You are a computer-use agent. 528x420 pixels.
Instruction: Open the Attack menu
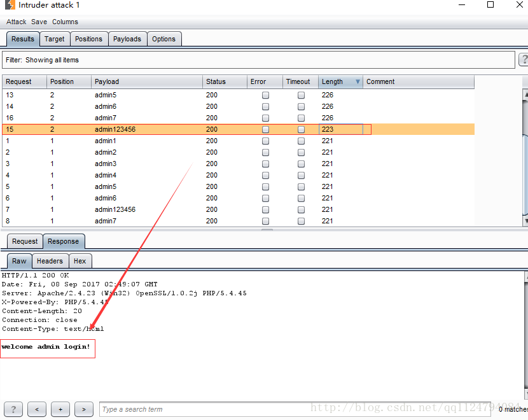coord(16,22)
